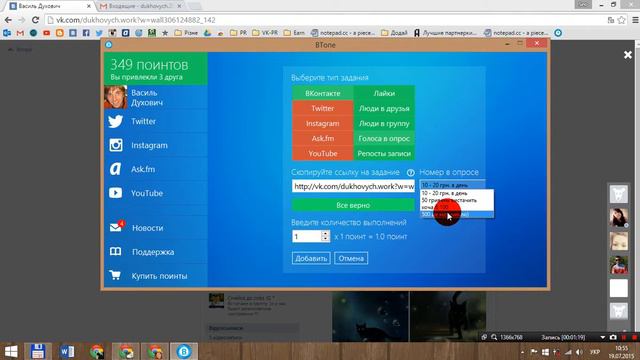
Task: Select '10 - 20 грн. в день' dropdown option
Action: 457,193
